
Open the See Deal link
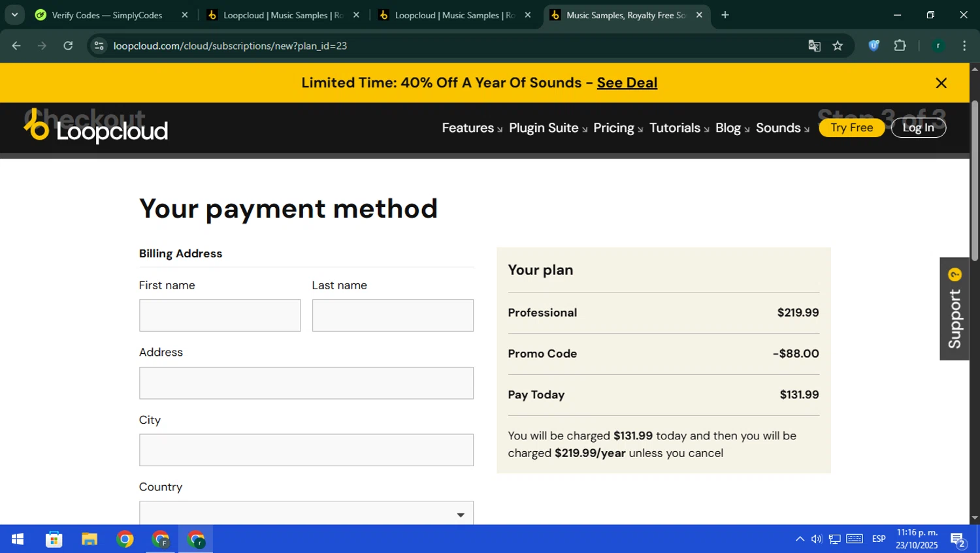click(x=627, y=83)
